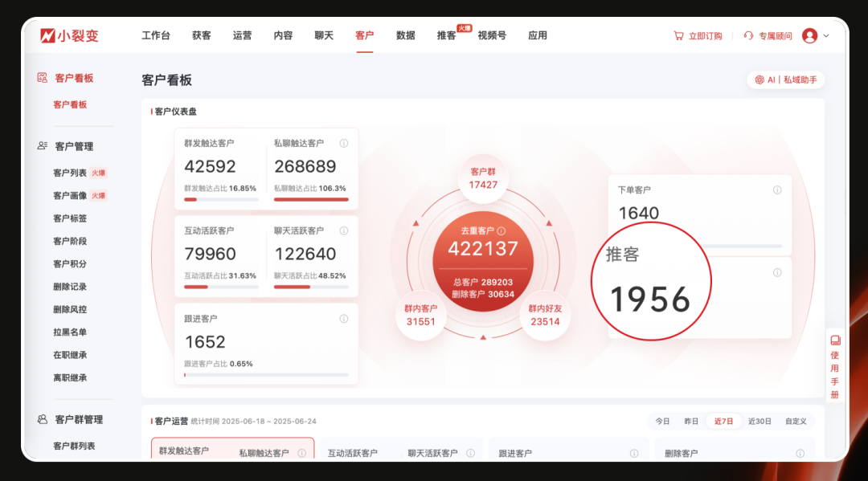This screenshot has height=481, width=868.
Task: Click the 跟进客户占比 progress bar
Action: click(x=265, y=373)
